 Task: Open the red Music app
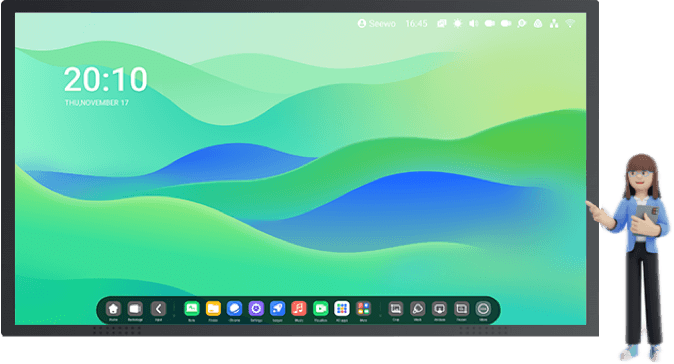tap(299, 309)
